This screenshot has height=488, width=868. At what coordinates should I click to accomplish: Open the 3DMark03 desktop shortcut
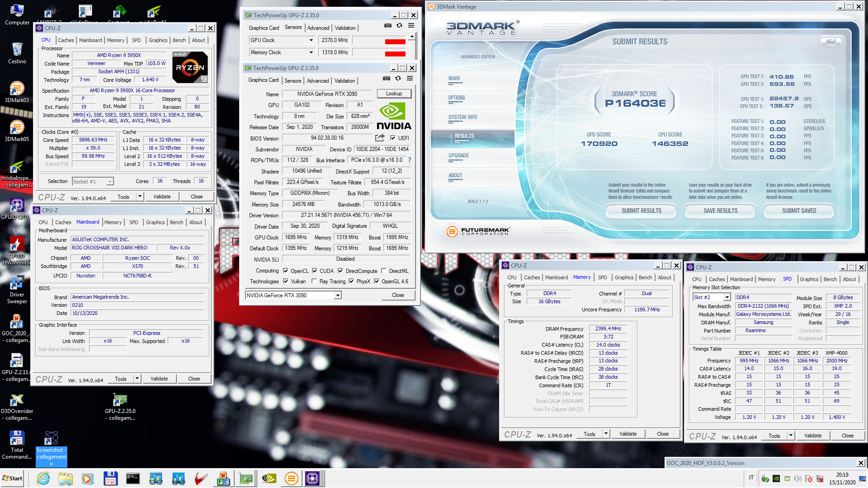(17, 92)
